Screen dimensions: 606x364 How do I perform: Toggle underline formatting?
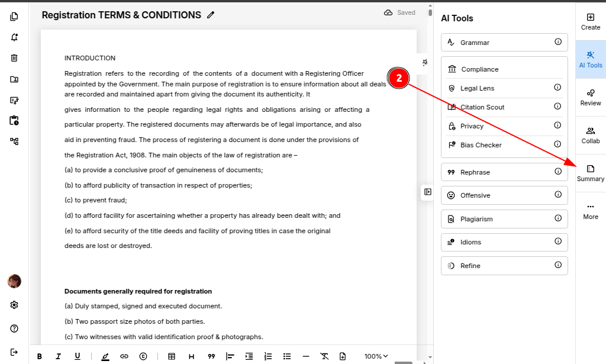pyautogui.click(x=77, y=356)
